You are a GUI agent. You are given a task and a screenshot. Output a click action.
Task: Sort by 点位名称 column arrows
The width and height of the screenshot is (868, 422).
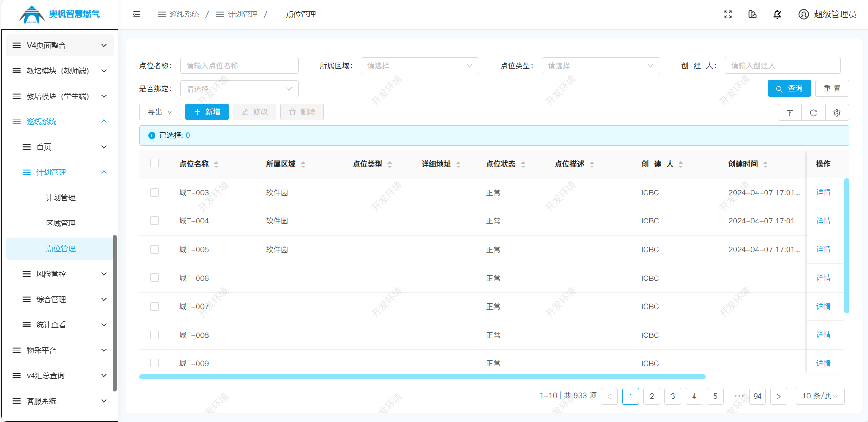tap(216, 164)
